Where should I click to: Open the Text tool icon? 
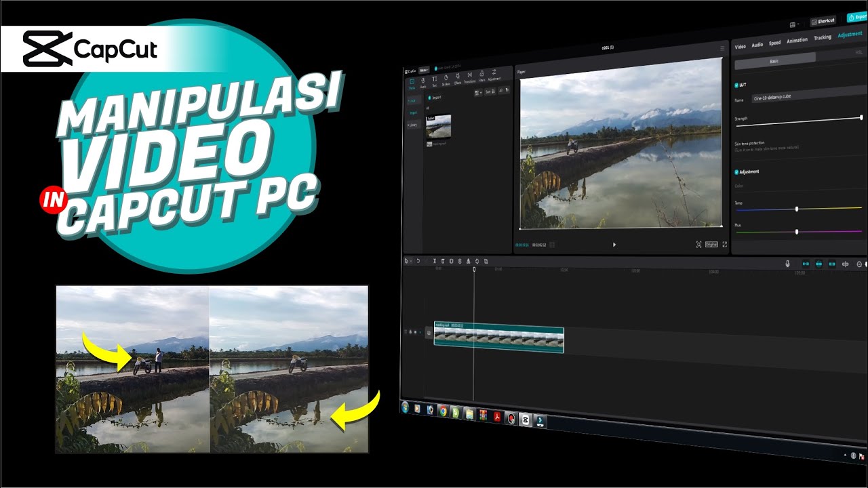click(x=435, y=79)
